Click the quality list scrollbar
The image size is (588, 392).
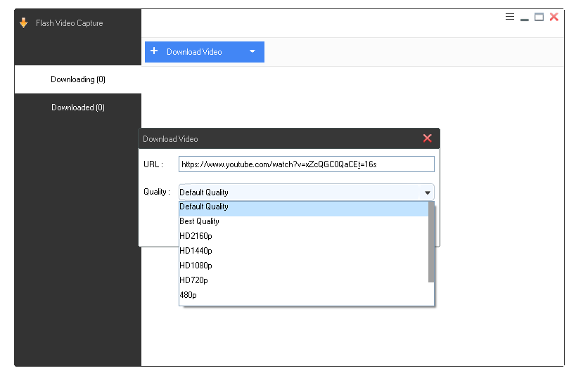[x=431, y=242]
